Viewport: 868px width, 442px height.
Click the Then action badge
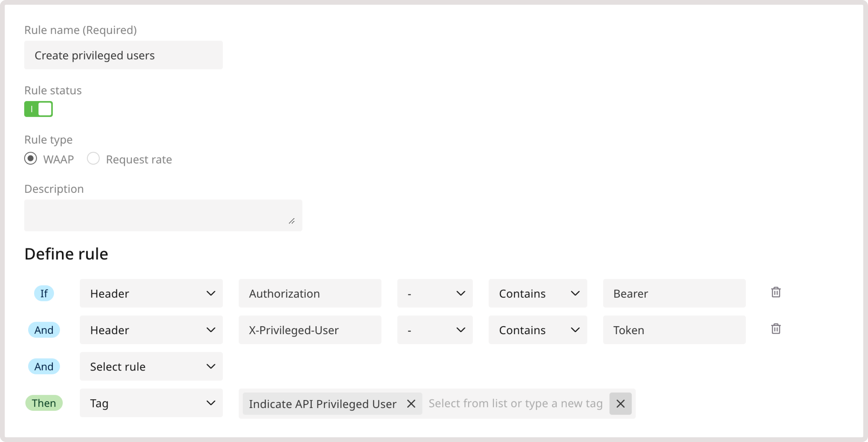[x=44, y=403]
